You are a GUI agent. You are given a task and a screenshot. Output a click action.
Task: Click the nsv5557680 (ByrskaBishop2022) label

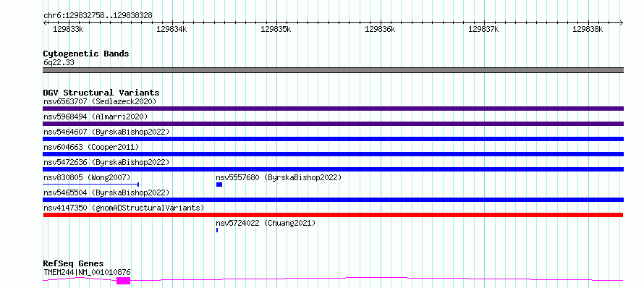point(279,177)
